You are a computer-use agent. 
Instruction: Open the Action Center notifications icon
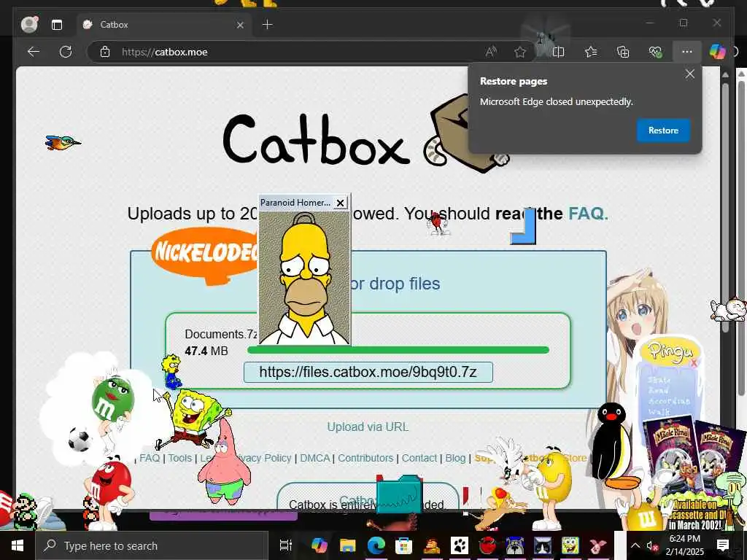point(723,545)
